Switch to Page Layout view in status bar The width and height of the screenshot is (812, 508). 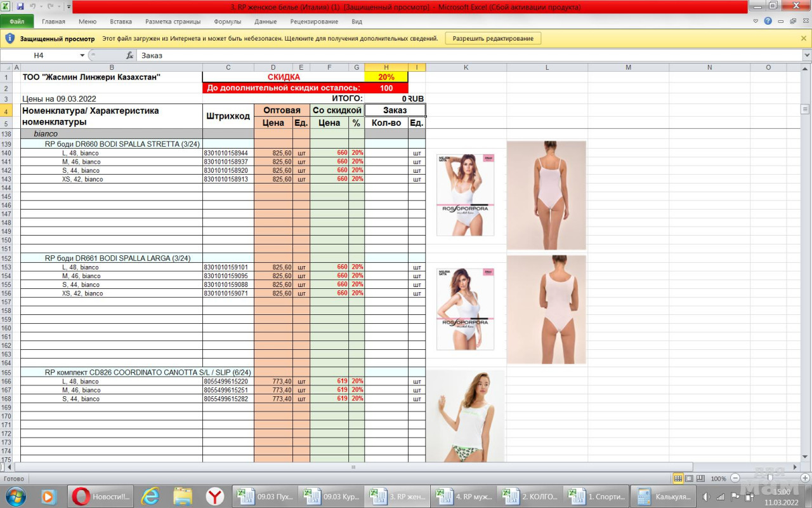click(x=689, y=478)
